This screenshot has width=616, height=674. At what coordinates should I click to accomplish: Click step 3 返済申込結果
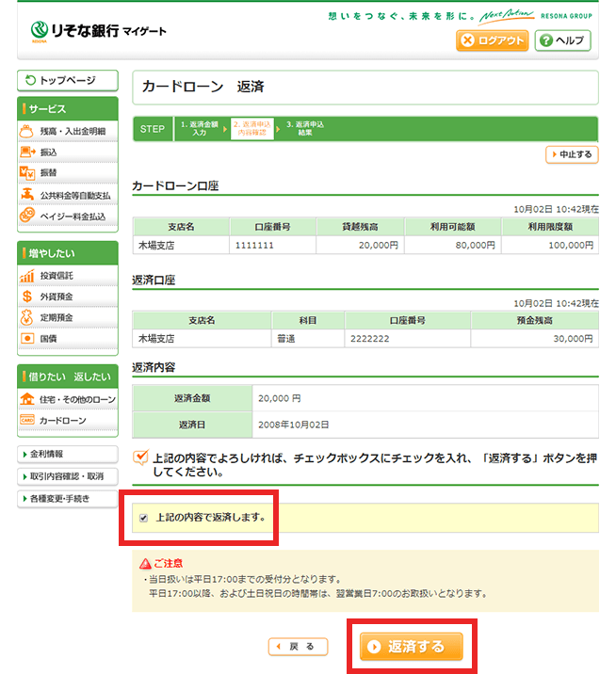305,129
